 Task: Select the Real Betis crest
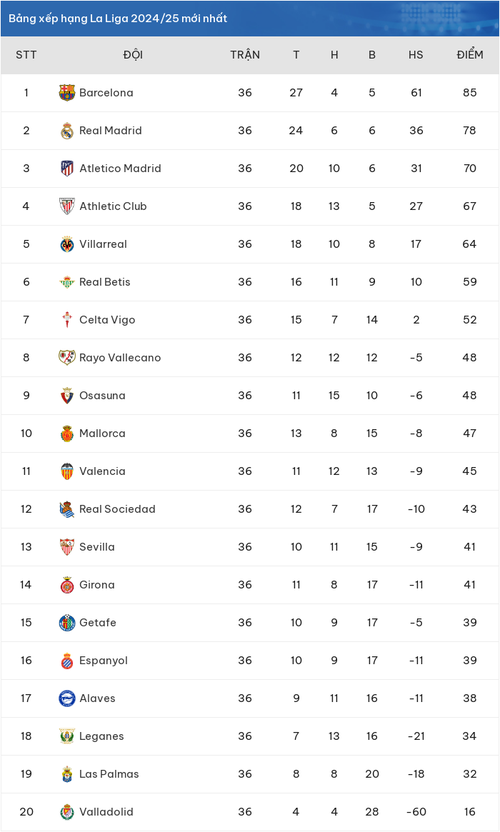point(67,282)
